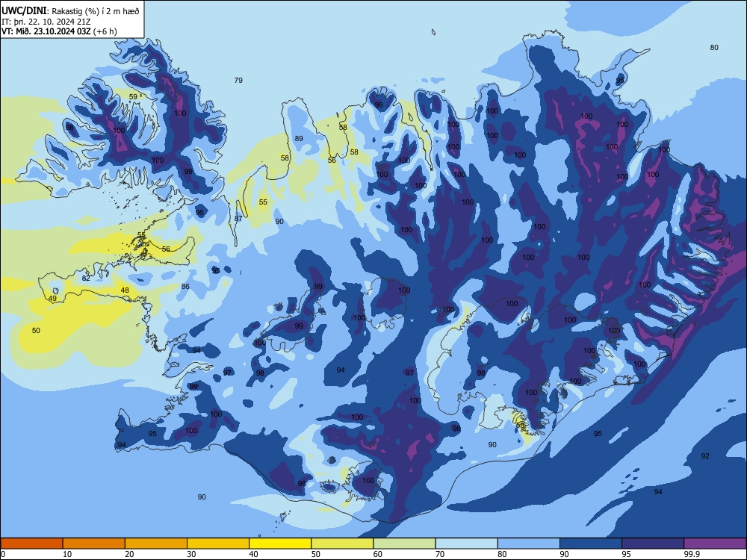Select the dark indigo 95–99.9 legend swatch
This screenshot has height=560, width=747.
pos(653,544)
